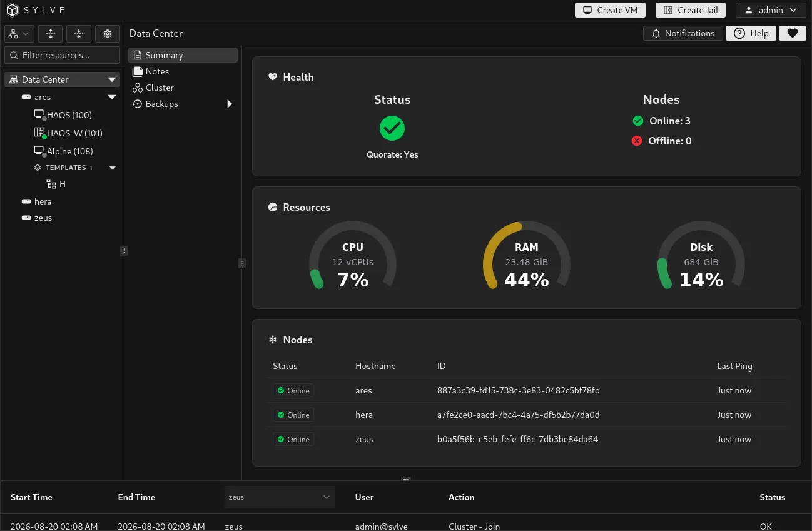Image resolution: width=812 pixels, height=531 pixels.
Task: Open the tree settings gear
Action: (x=108, y=34)
